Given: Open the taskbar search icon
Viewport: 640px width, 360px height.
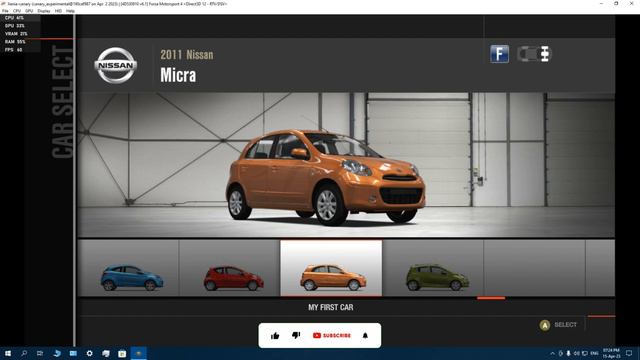Looking at the screenshot, I should (24, 353).
